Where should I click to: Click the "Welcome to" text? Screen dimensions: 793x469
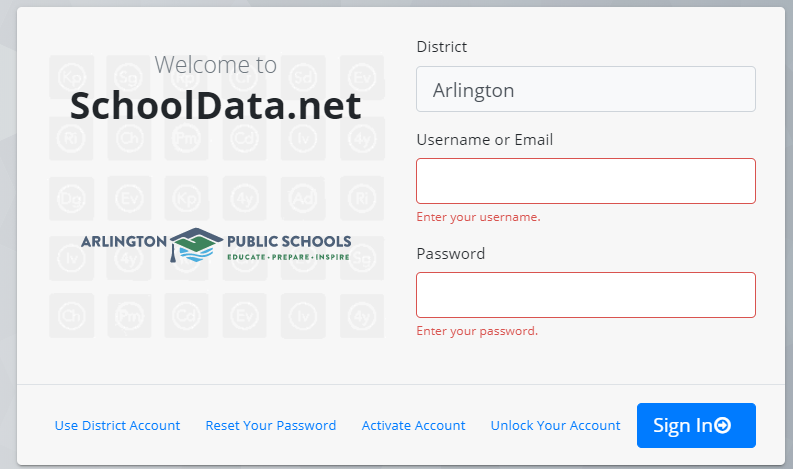[216, 65]
